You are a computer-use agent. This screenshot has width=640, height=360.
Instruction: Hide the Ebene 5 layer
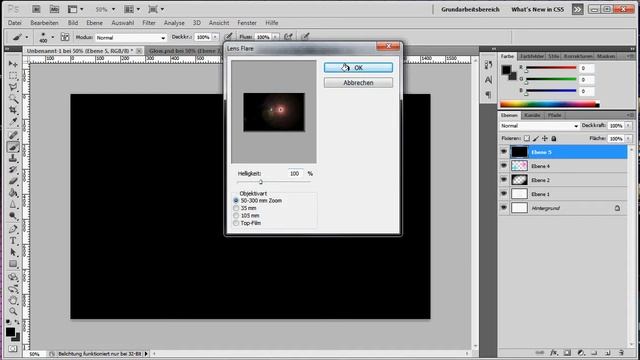pos(504,152)
